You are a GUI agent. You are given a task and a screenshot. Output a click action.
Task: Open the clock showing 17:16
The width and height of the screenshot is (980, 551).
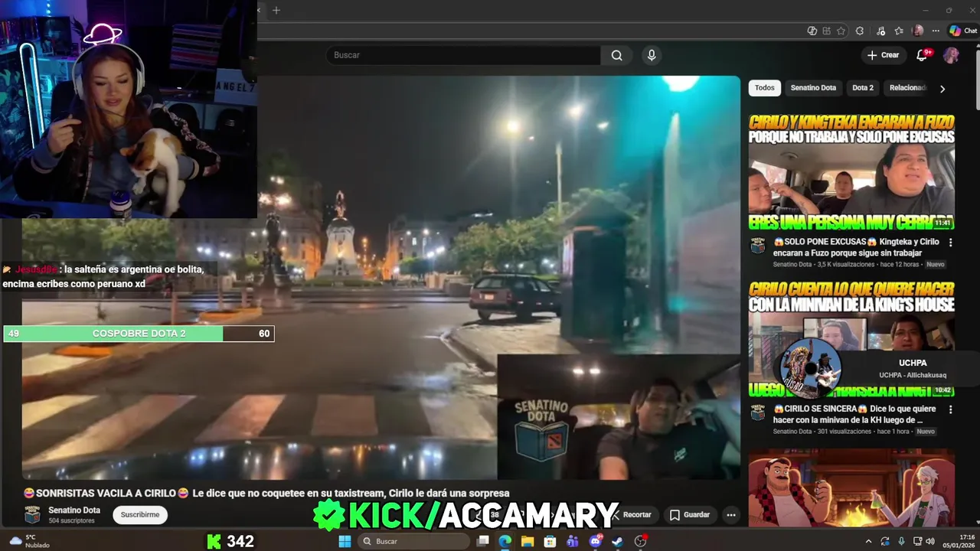(x=960, y=541)
